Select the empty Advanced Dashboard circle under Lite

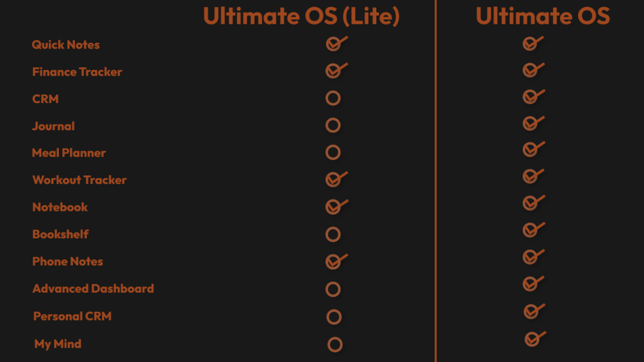[333, 290]
